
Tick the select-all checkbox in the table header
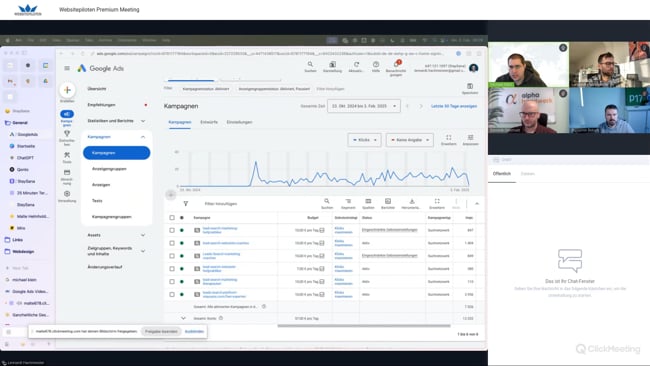172,218
